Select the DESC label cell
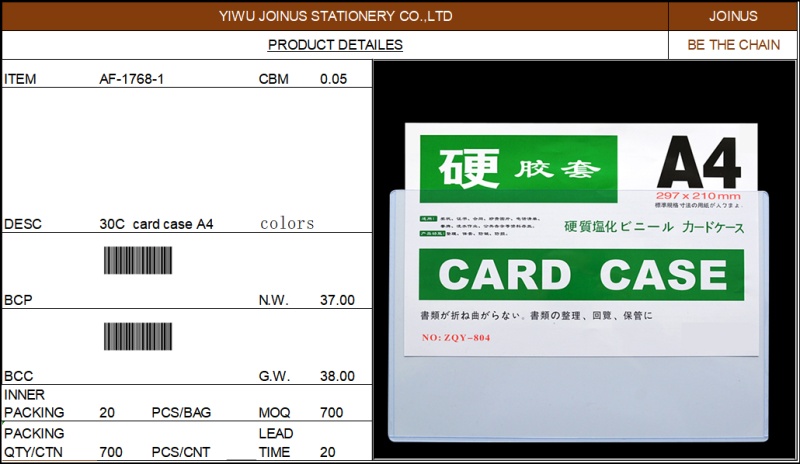 coord(21,224)
